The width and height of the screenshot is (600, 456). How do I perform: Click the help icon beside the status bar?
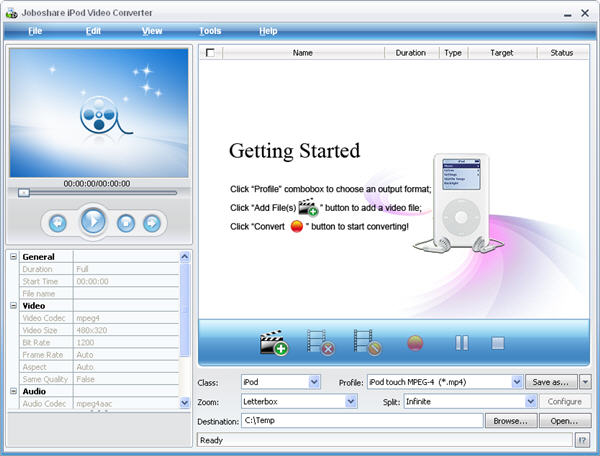pyautogui.click(x=582, y=440)
